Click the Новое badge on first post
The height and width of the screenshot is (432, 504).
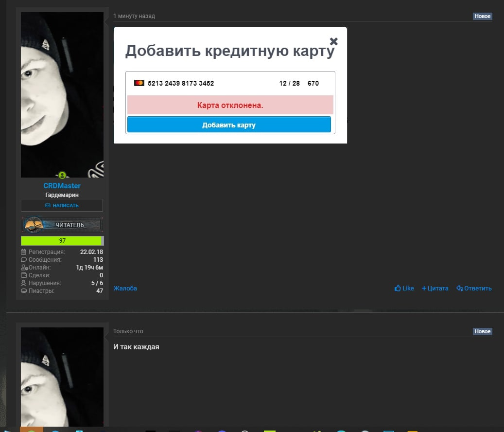point(482,16)
